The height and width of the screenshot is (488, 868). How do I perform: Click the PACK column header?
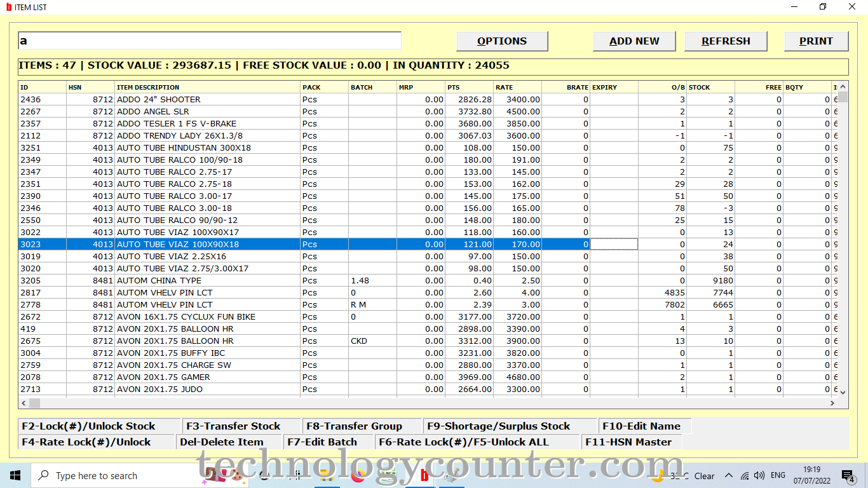[324, 87]
